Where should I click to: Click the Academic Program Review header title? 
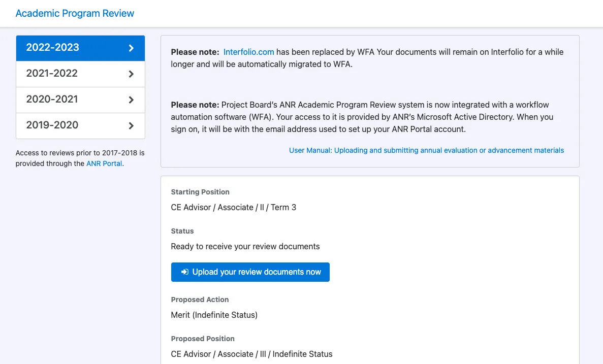tap(75, 13)
